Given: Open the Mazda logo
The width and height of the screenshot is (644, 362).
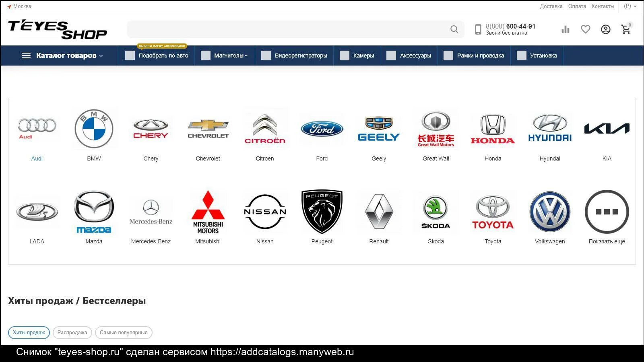Looking at the screenshot, I should pyautogui.click(x=94, y=212).
